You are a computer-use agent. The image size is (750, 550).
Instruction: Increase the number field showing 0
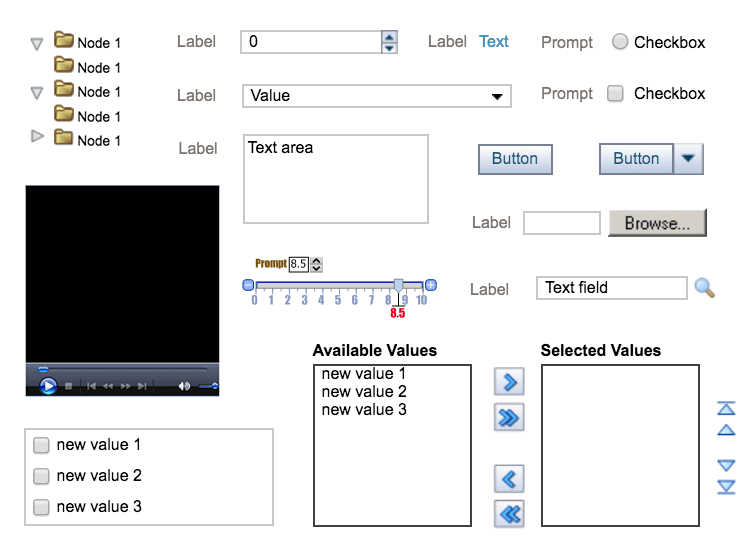[389, 37]
